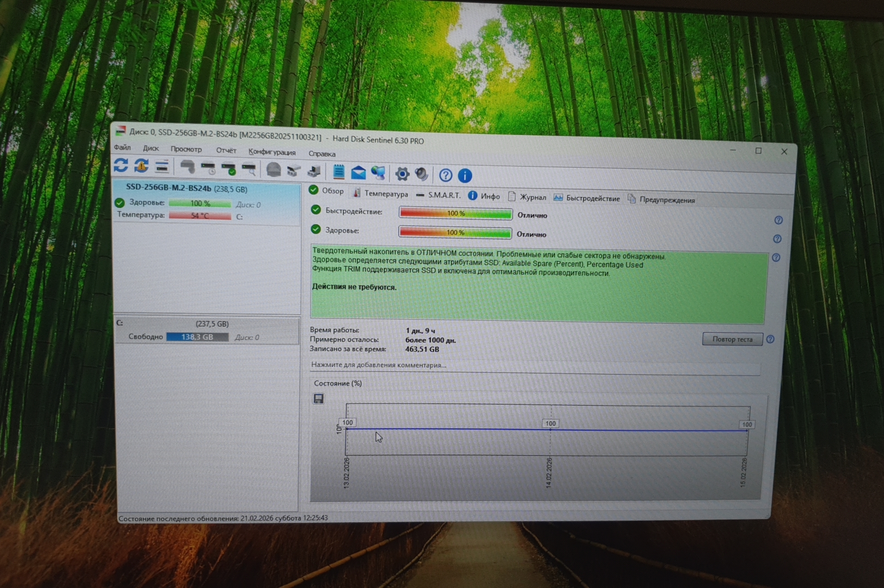Viewport: 884px width, 588px height.
Task: Click the globe and monitor toolbar icon
Action: tap(378, 173)
